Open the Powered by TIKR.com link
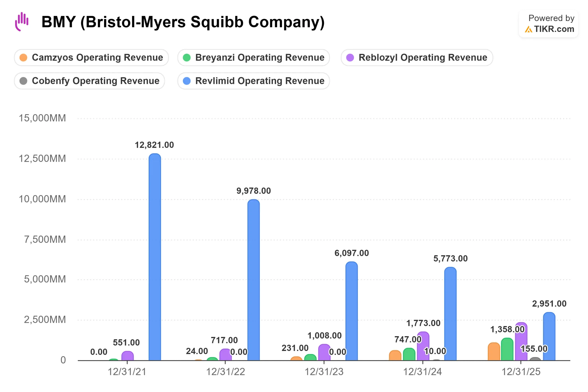588x392 pixels. point(548,24)
